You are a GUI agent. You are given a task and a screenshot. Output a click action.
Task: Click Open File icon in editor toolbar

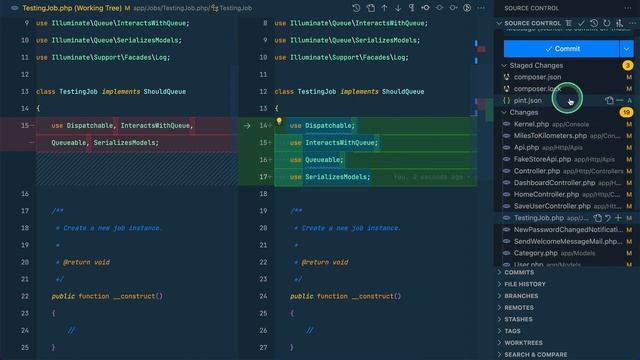coord(371,8)
